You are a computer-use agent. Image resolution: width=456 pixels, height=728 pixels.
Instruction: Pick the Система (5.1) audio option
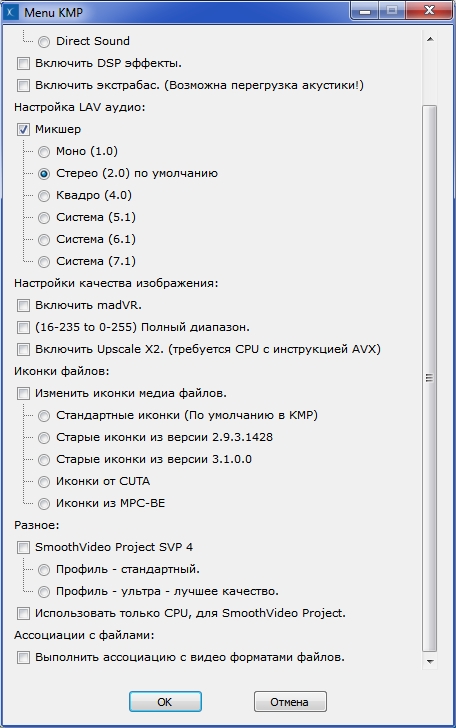click(44, 218)
